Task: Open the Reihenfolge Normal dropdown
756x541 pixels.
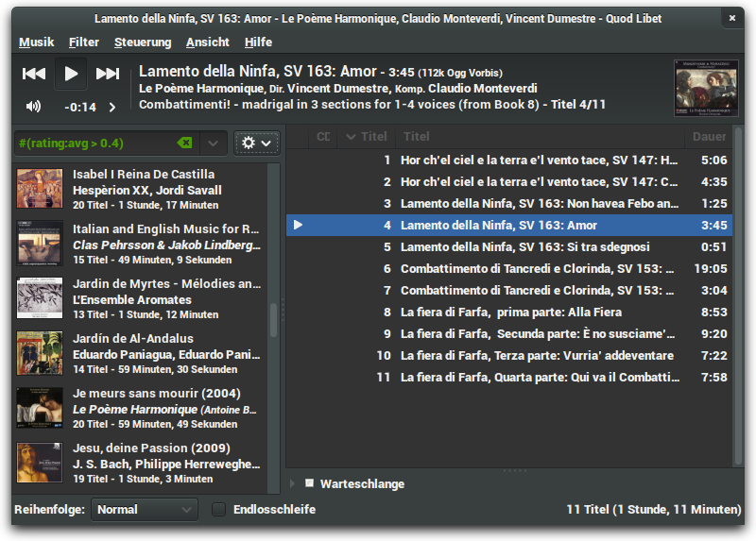Action: click(x=145, y=509)
